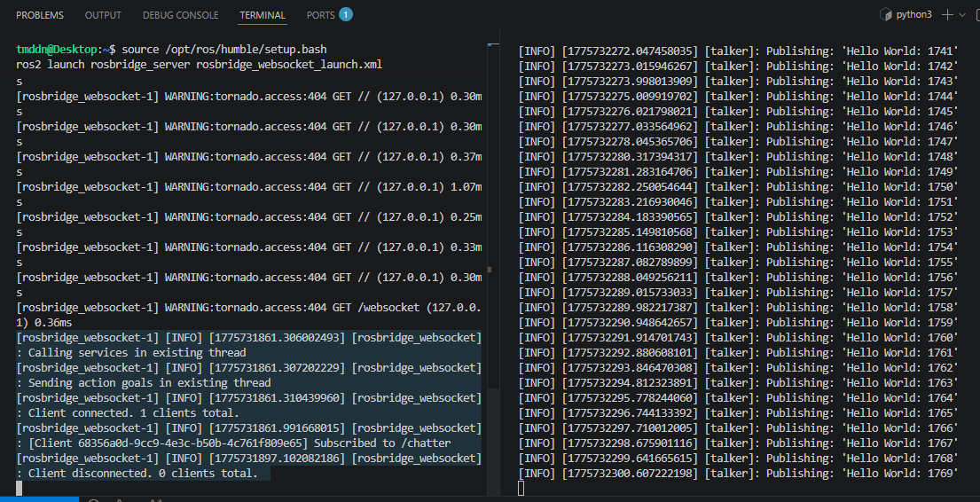Click the 'Hello World: 1764' log line
The width and height of the screenshot is (980, 502).
(738, 397)
